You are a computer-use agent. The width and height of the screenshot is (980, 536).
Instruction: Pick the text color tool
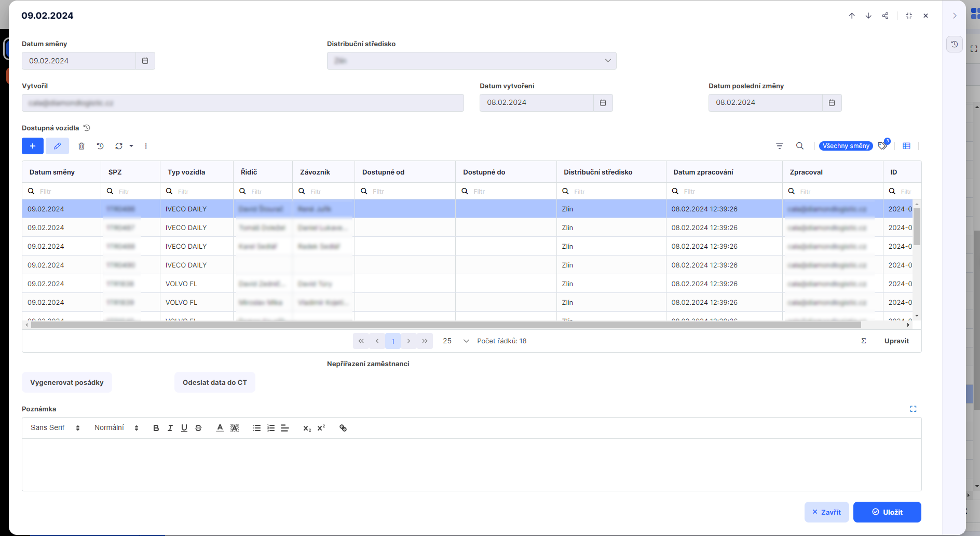[x=220, y=428]
